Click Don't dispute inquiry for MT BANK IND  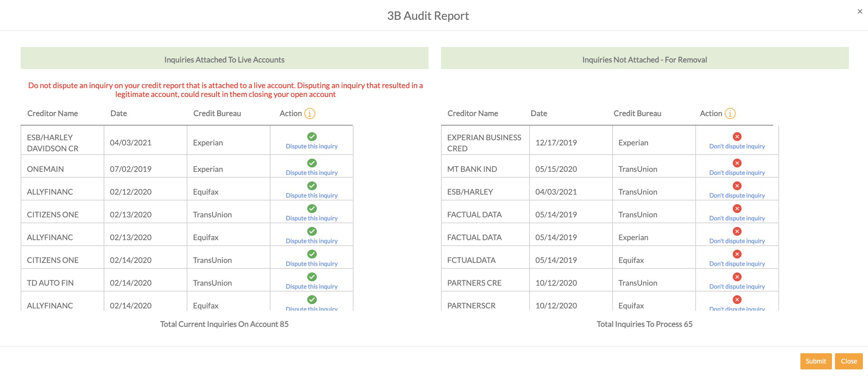737,173
